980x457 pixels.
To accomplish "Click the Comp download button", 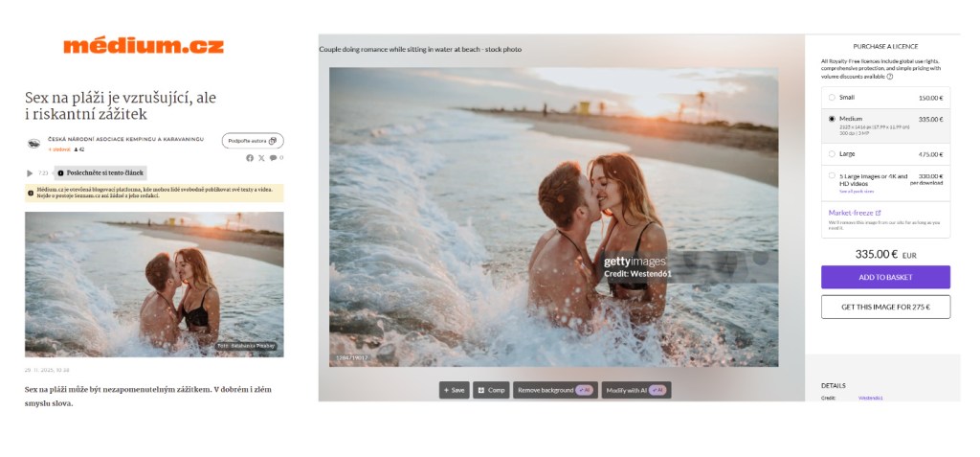I will (x=491, y=390).
